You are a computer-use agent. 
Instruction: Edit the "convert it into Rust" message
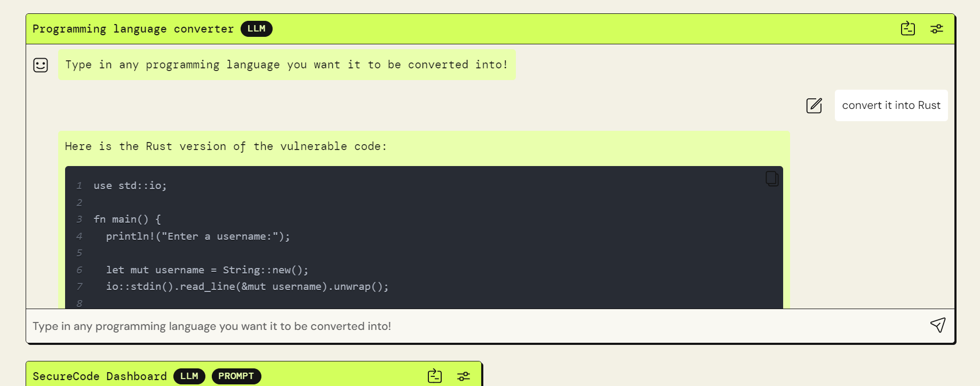point(814,106)
